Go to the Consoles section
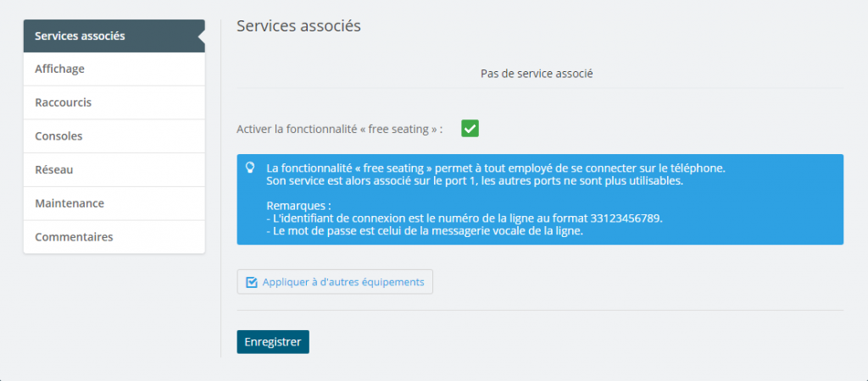The height and width of the screenshot is (381, 868). point(114,136)
